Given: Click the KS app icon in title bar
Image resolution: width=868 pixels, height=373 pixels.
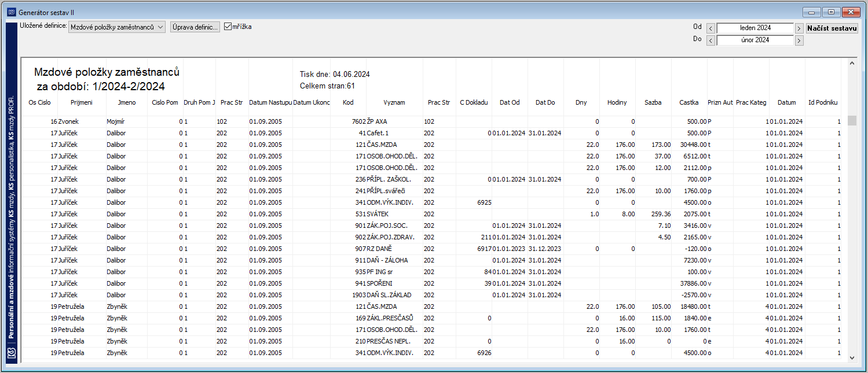Looking at the screenshot, I should pyautogui.click(x=11, y=12).
